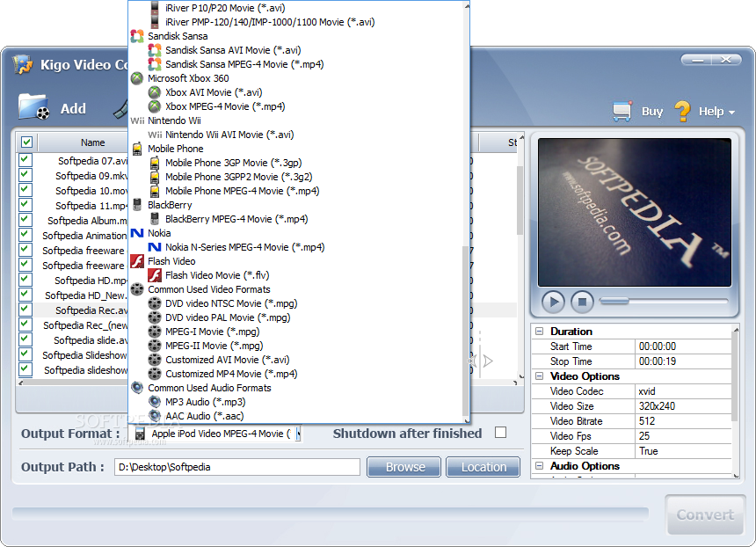Screen dimensions: 756x547
Task: Uncheck the Softpedia 09.mkv file checkbox
Action: pyautogui.click(x=25, y=175)
